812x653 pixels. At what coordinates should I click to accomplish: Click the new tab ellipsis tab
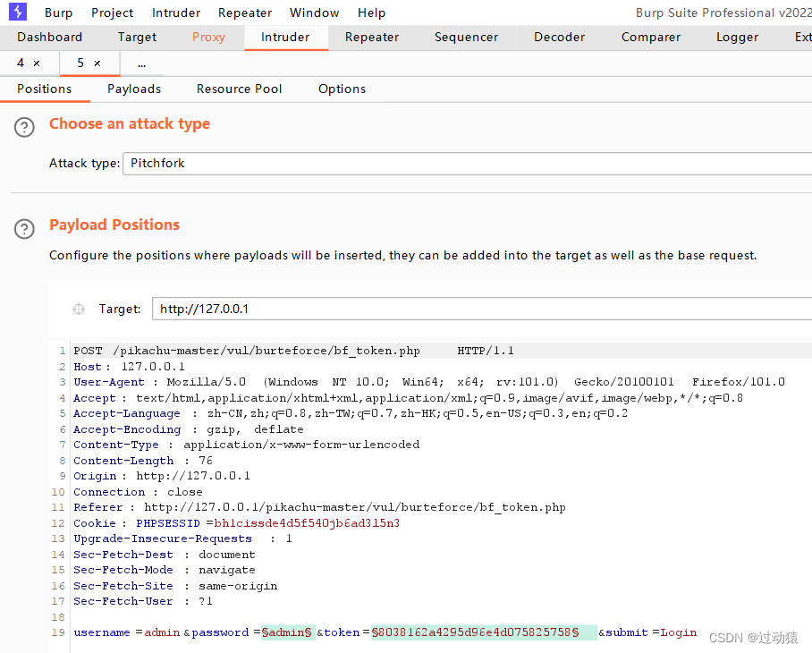142,64
